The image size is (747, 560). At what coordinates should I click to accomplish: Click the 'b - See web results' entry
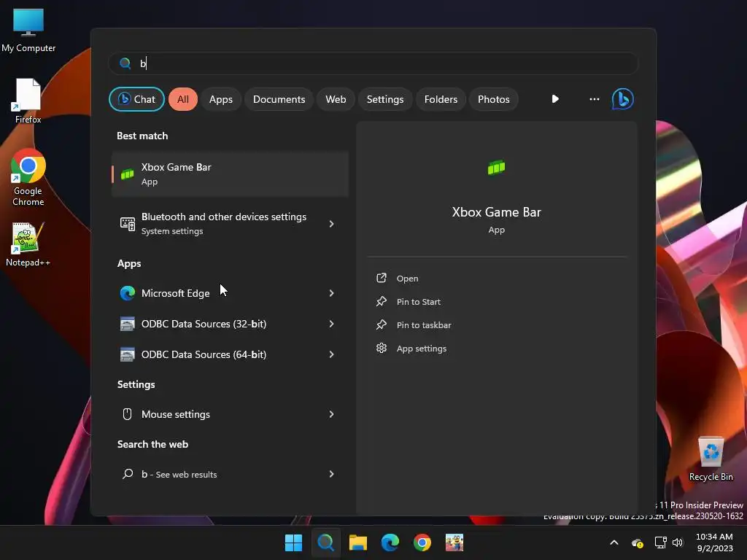[x=230, y=474]
